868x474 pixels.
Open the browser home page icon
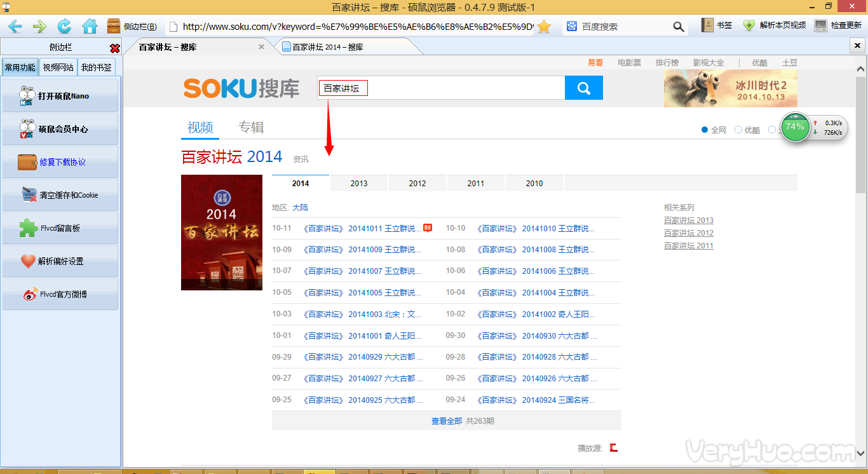[90, 26]
